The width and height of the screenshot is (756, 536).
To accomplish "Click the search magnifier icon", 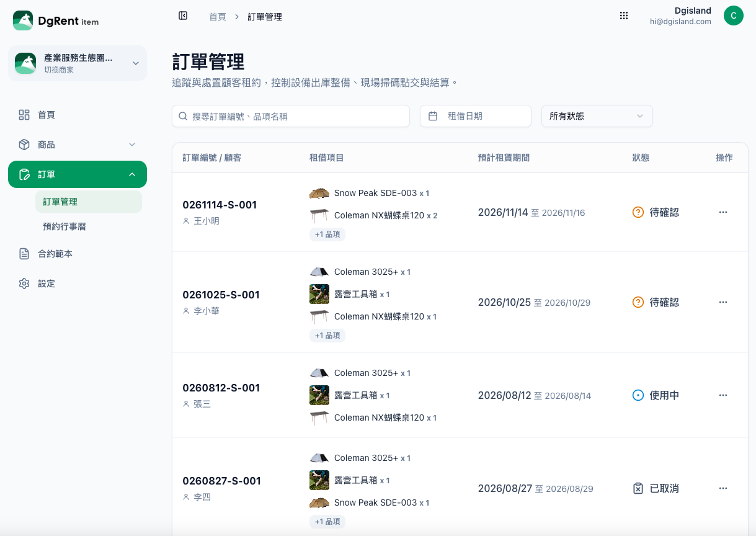I will point(183,116).
